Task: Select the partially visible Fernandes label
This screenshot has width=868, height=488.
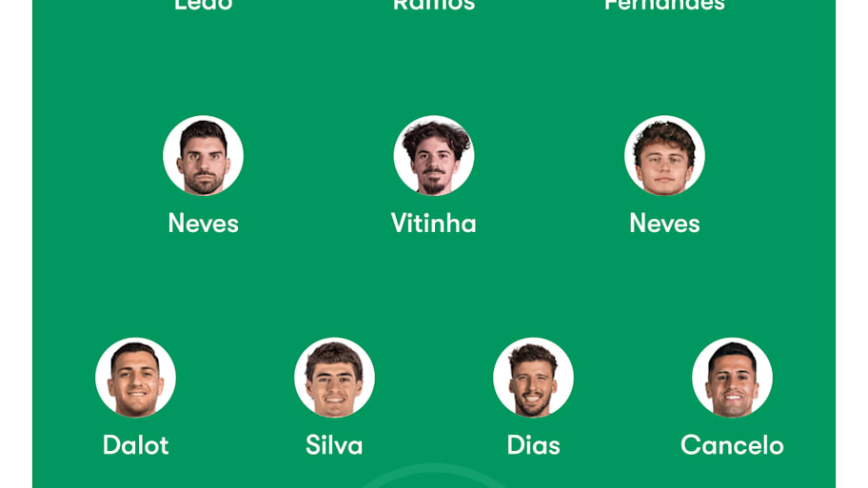Action: click(664, 6)
